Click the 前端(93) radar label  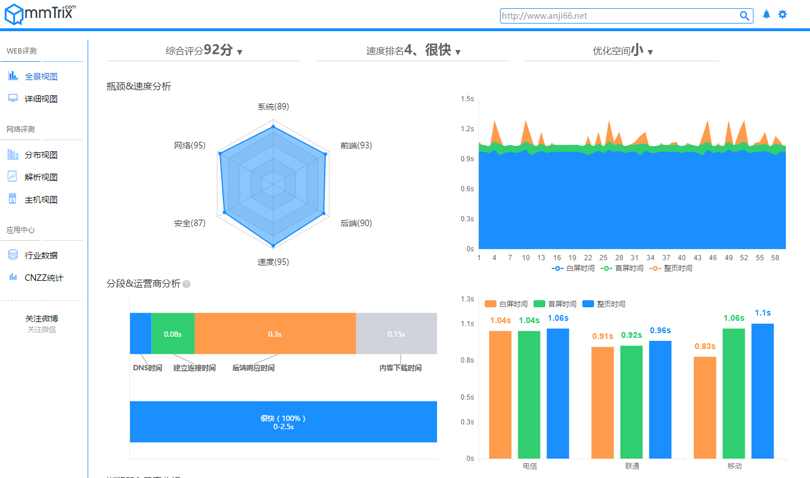[356, 145]
